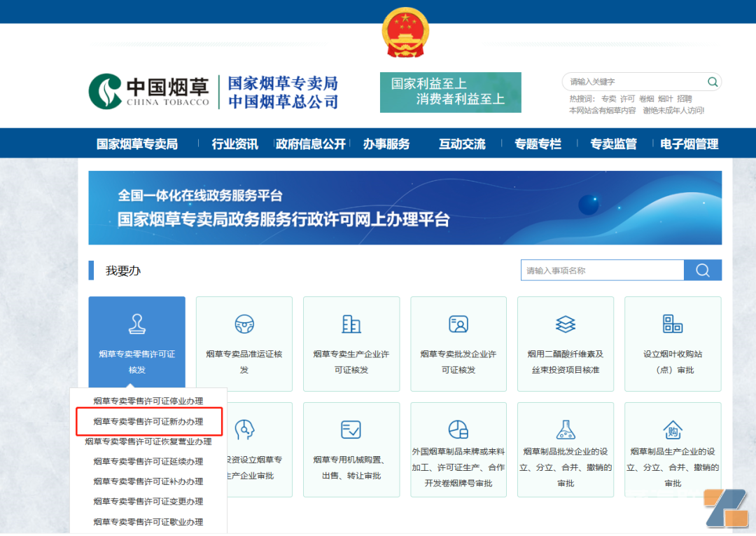Click the stamp icon for 烟草专卖零售许可证核发
This screenshot has height=536, width=756.
click(x=137, y=324)
